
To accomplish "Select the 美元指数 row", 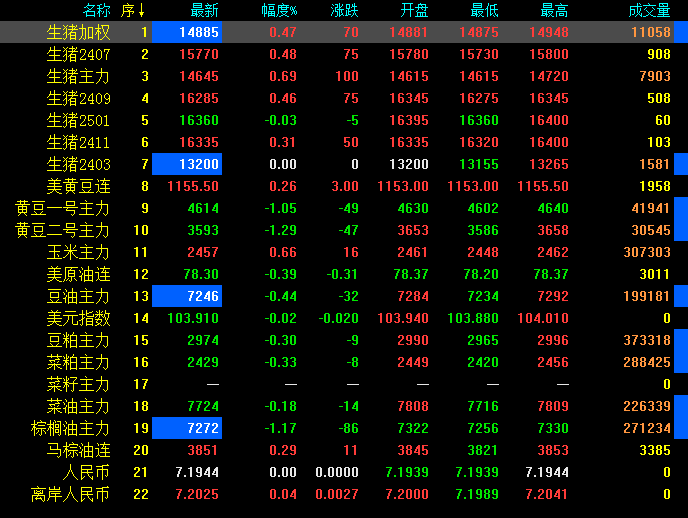I will click(78, 318).
